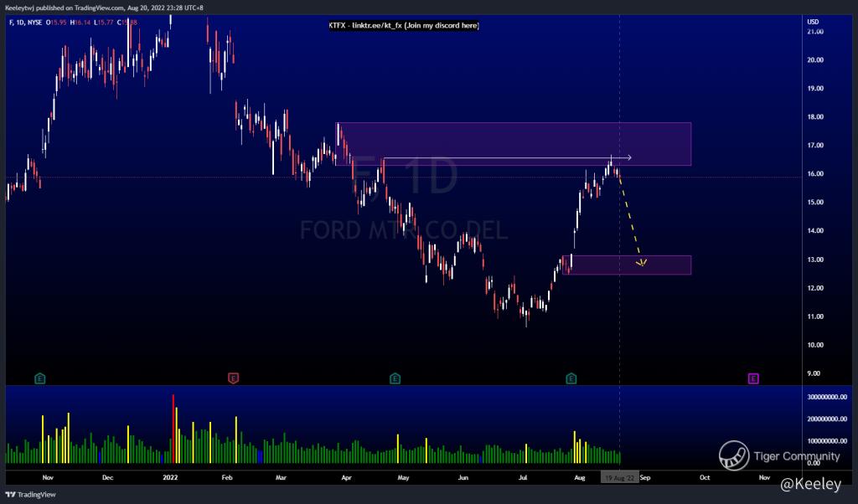Click the Jul label on time axis
The height and width of the screenshot is (504, 858).
[523, 478]
